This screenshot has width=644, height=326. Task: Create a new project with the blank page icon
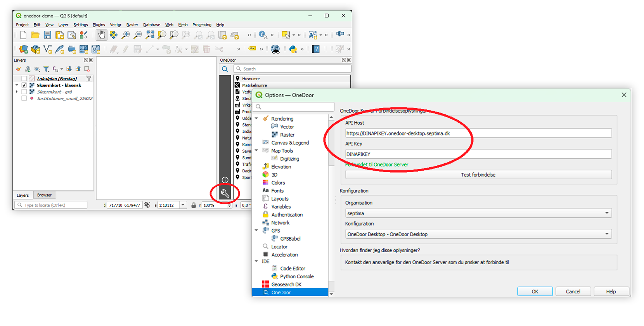[23, 35]
